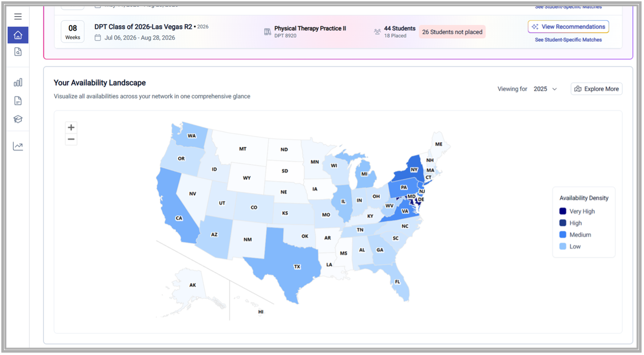This screenshot has width=644, height=355.
Task: Click the 26 Students not placed badge
Action: click(x=452, y=32)
